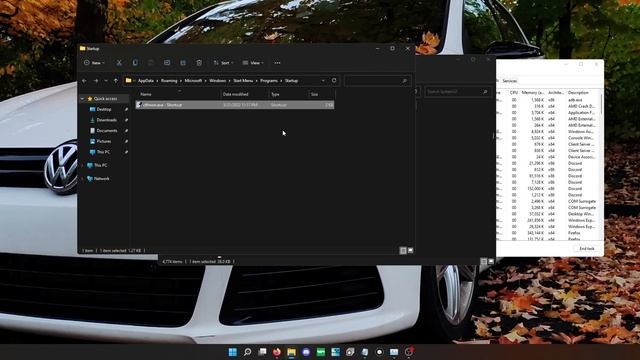Click Windows in the address breadcrumb
Viewport: 640px width, 360px height.
(218, 81)
